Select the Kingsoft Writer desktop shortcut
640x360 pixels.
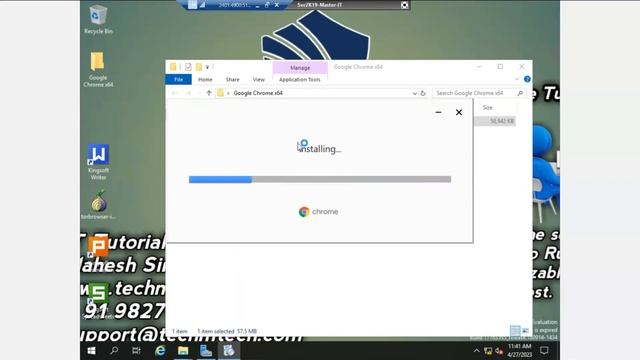coord(98,162)
